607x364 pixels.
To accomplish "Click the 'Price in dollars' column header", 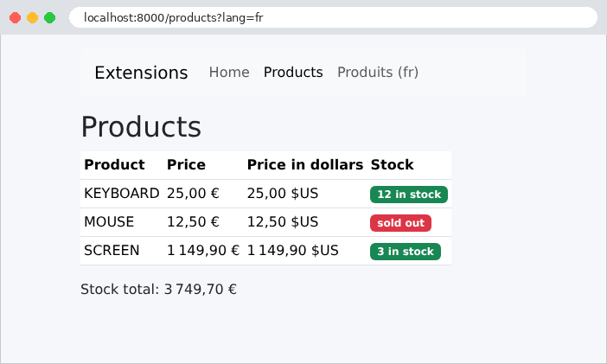I will 305,165.
